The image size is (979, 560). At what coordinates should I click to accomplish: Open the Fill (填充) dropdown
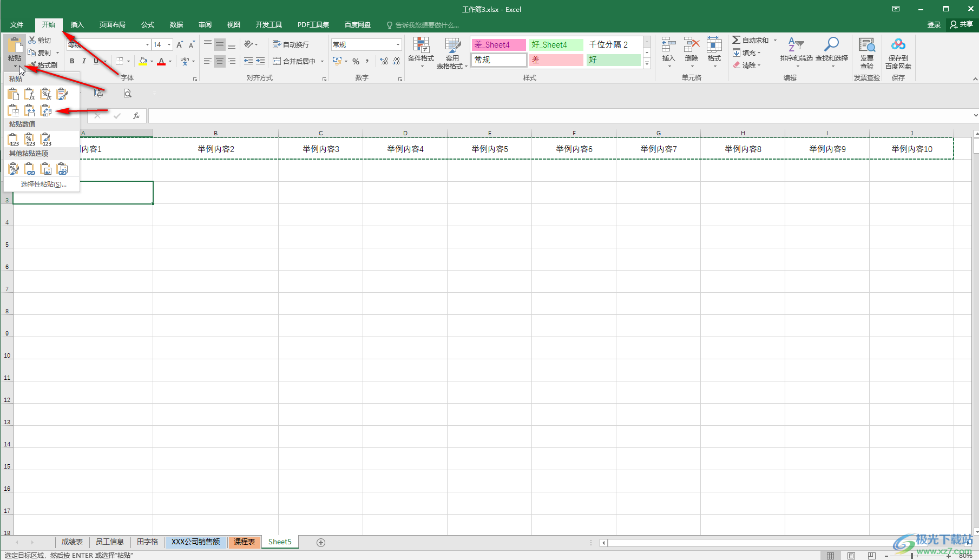[747, 52]
